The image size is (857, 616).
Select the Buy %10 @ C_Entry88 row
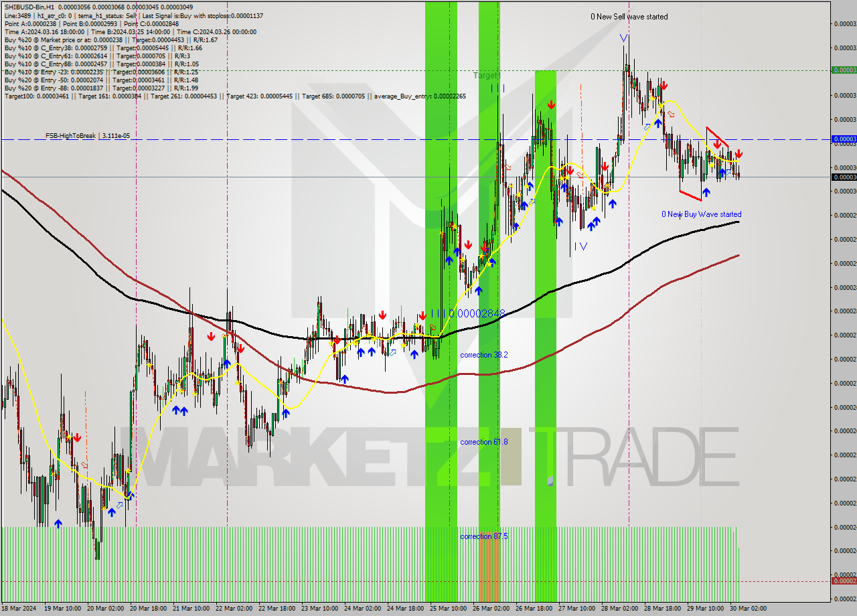pos(103,64)
